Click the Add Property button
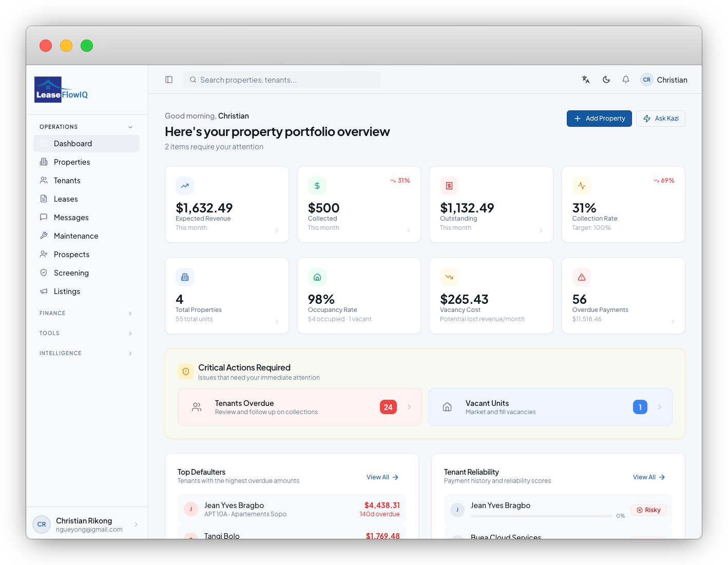Viewport: 728px width, 565px height. pyautogui.click(x=599, y=119)
